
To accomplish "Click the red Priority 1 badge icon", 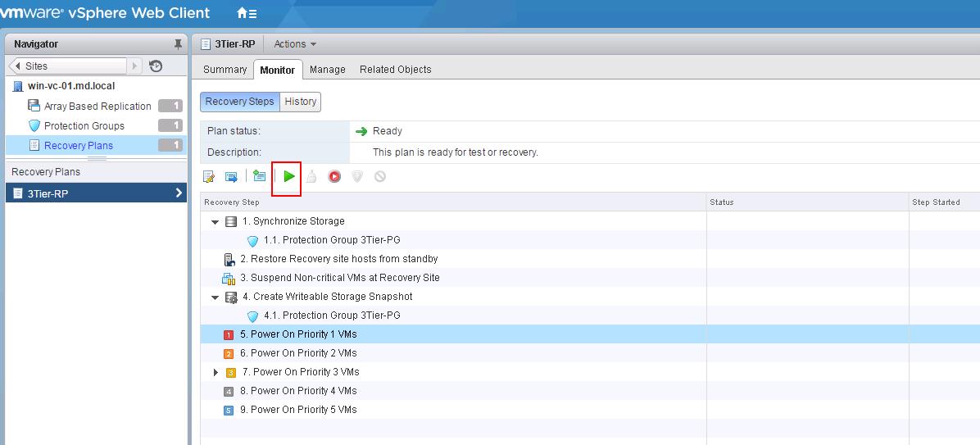I will coord(228,335).
